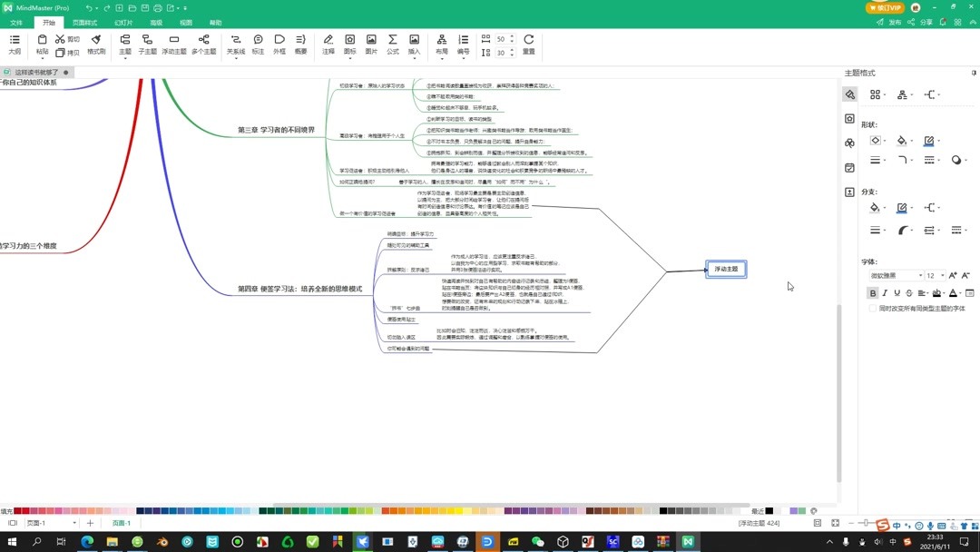Toggle bold formatting in the 字体 panel
Screen dimensions: 980x552
point(873,293)
